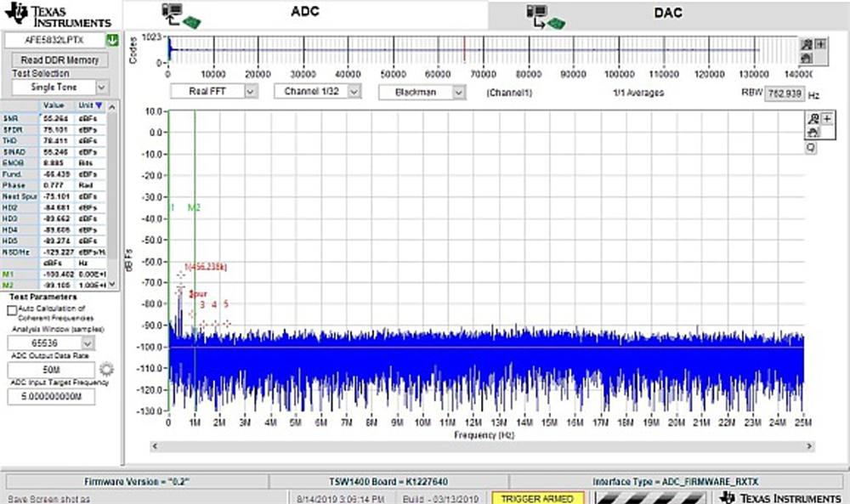Image resolution: width=850 pixels, height=504 pixels.
Task: Select the zoom tool on the FFT graph palette
Action: 810,119
